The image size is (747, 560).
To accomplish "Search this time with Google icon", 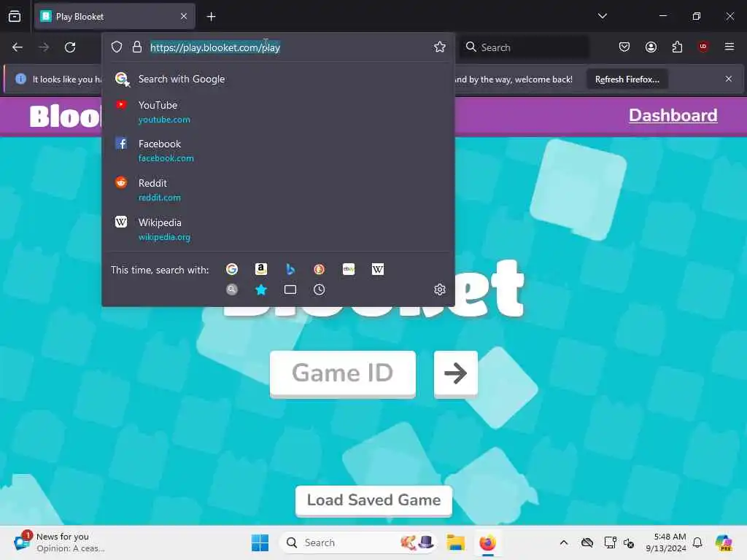I will pyautogui.click(x=232, y=270).
